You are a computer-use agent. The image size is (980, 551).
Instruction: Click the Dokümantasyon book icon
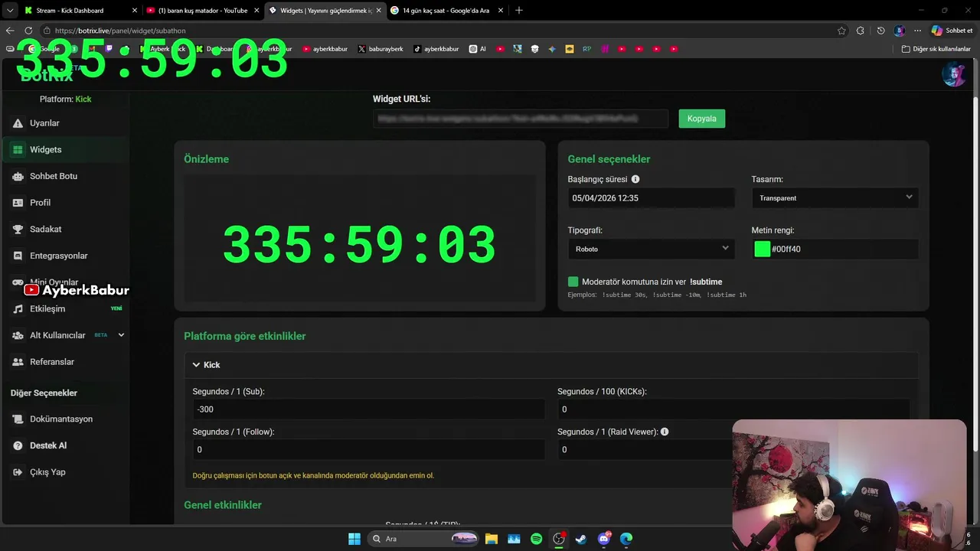coord(18,419)
